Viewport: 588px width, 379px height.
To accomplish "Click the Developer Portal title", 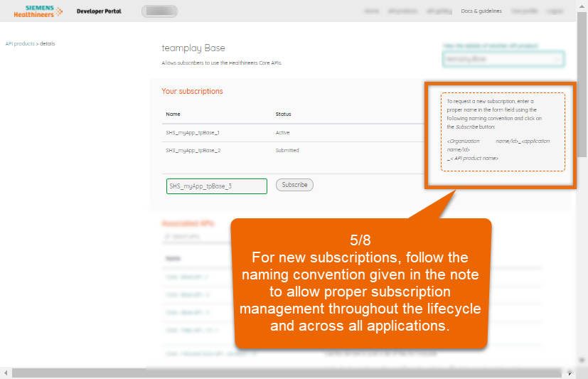I will pos(99,11).
